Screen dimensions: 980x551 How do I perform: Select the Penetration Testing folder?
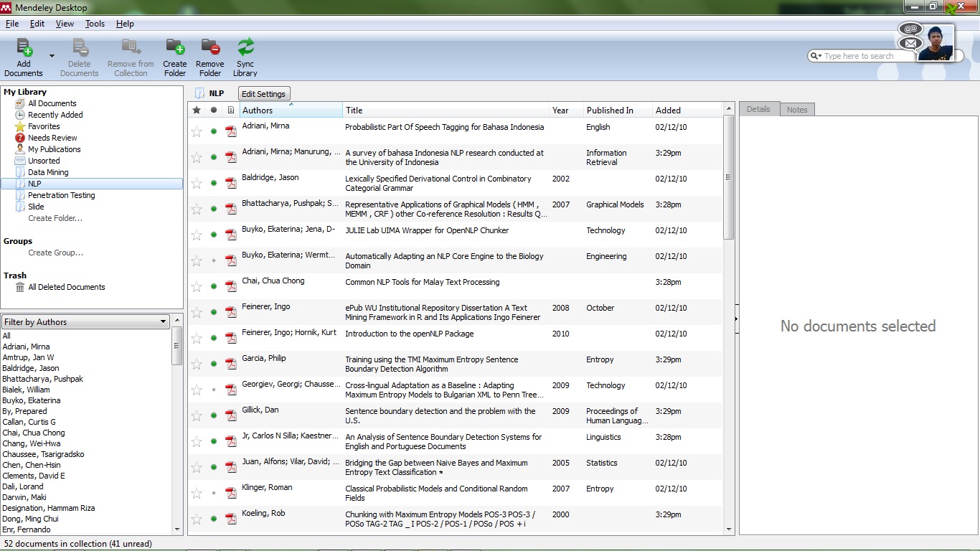(x=61, y=195)
